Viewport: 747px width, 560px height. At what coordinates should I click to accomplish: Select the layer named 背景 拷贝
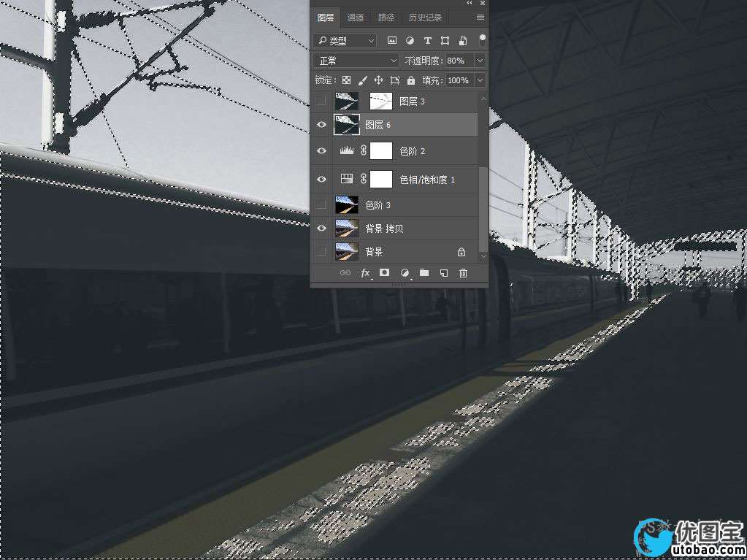(x=384, y=229)
